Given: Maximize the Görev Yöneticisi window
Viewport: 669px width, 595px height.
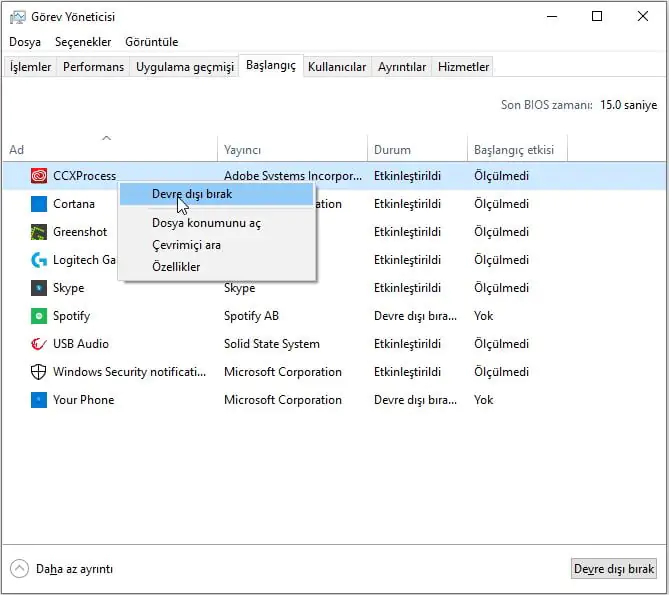Looking at the screenshot, I should pos(597,17).
